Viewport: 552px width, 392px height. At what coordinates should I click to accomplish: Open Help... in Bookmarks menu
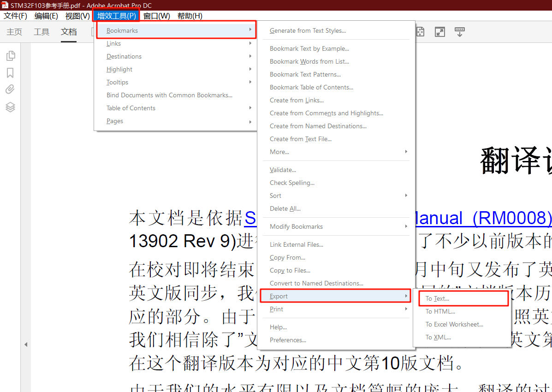click(x=336, y=327)
